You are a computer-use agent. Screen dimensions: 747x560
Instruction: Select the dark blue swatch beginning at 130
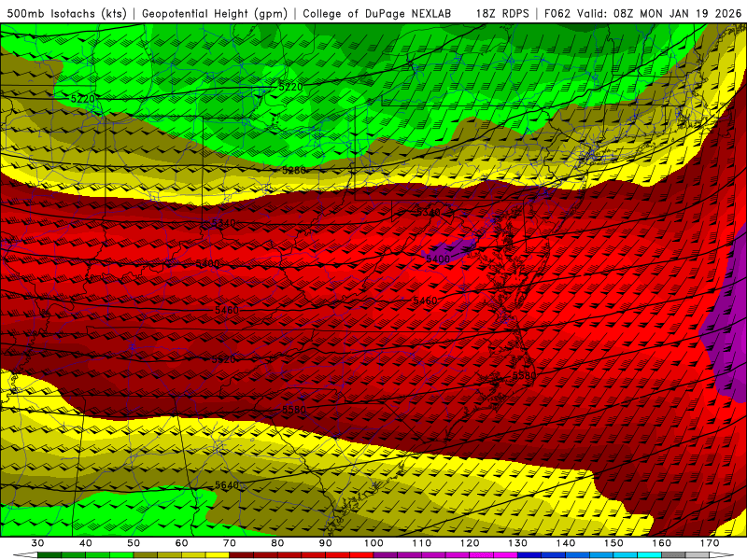point(529,555)
